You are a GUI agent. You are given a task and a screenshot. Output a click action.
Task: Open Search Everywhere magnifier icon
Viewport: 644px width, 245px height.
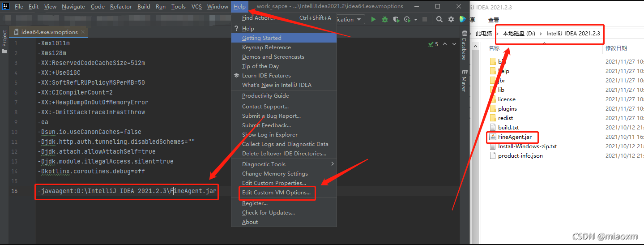(439, 19)
